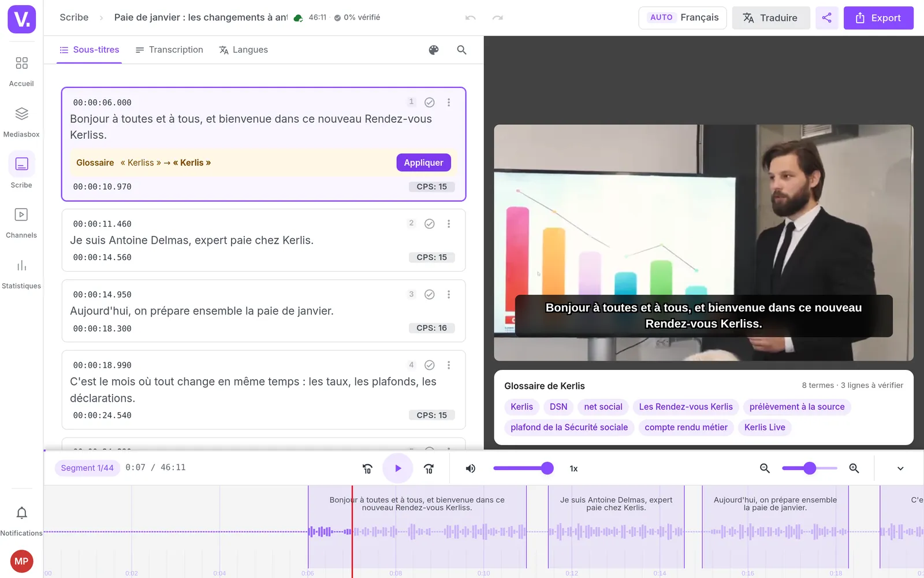Select the DSN glossary term

point(558,407)
